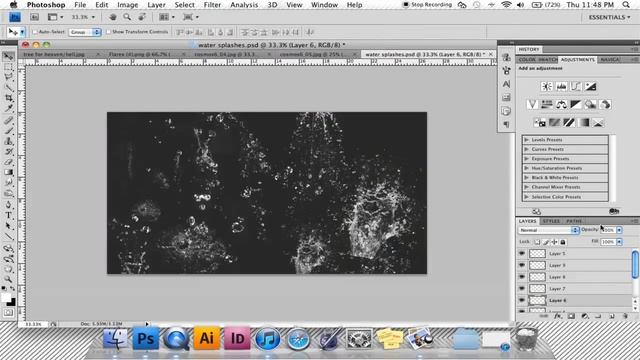This screenshot has width=640, height=360.
Task: Add a Selective Color adjustment
Action: pos(598,122)
